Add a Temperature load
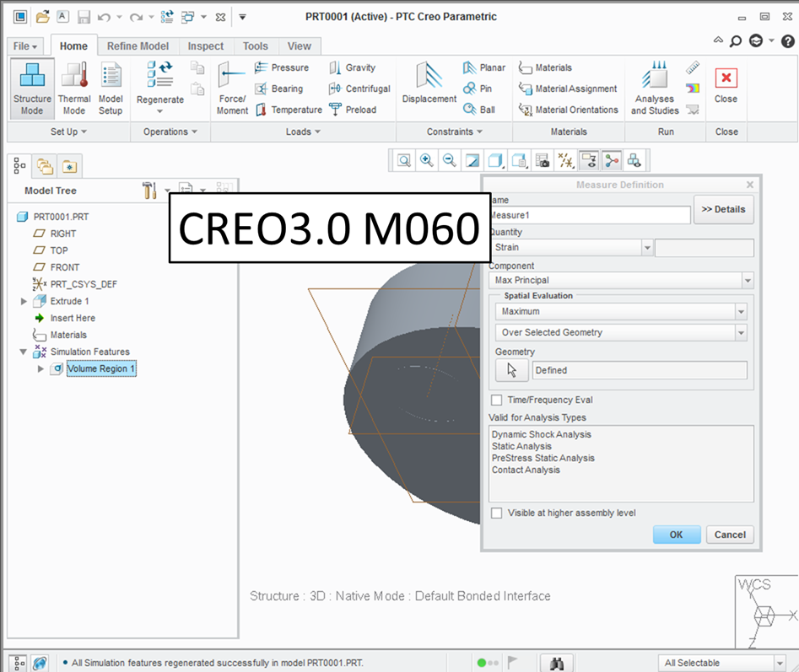The width and height of the screenshot is (799, 672). [289, 110]
